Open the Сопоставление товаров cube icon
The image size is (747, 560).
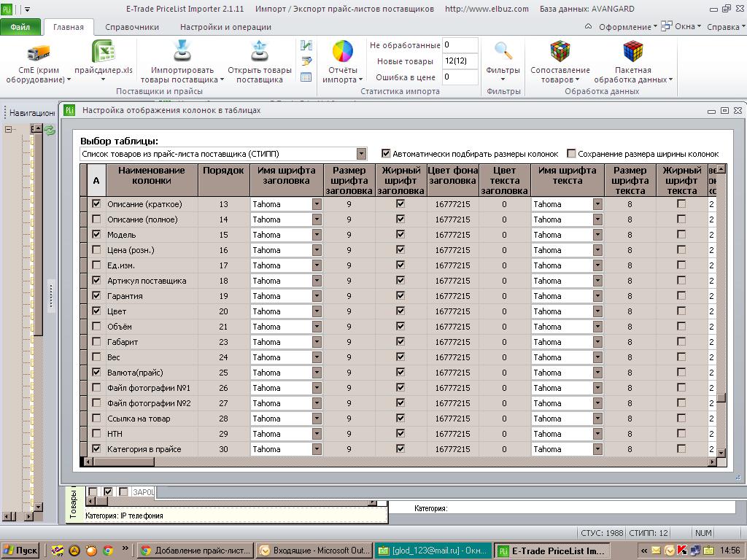560,52
